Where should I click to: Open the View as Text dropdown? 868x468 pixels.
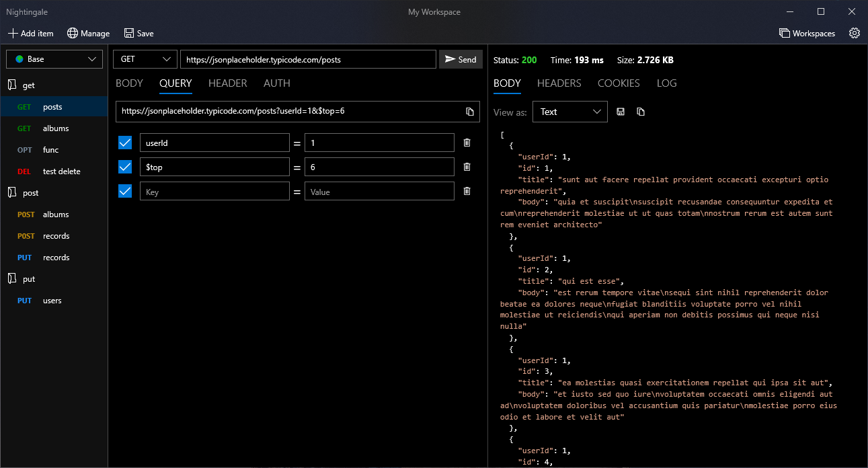[569, 112]
